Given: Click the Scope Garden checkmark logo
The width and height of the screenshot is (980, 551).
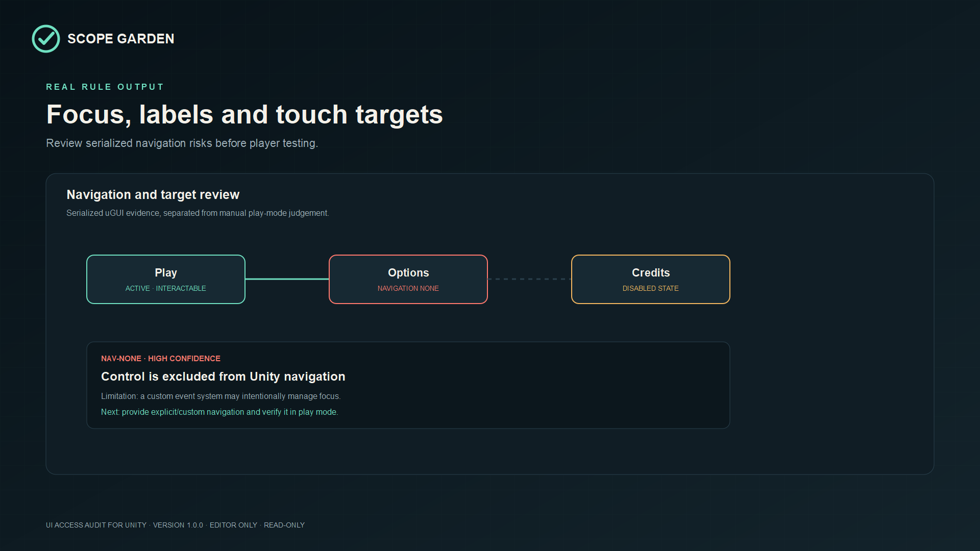Looking at the screenshot, I should [x=46, y=39].
